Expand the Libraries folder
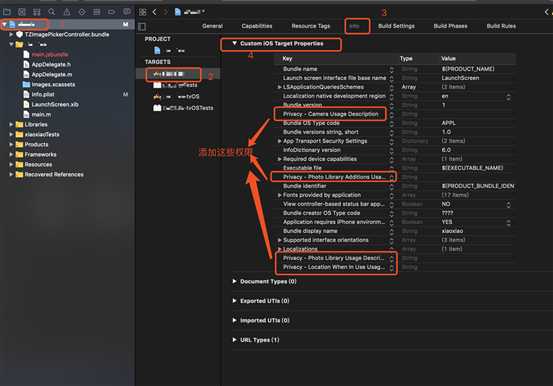This screenshot has height=386, width=553. click(x=11, y=125)
